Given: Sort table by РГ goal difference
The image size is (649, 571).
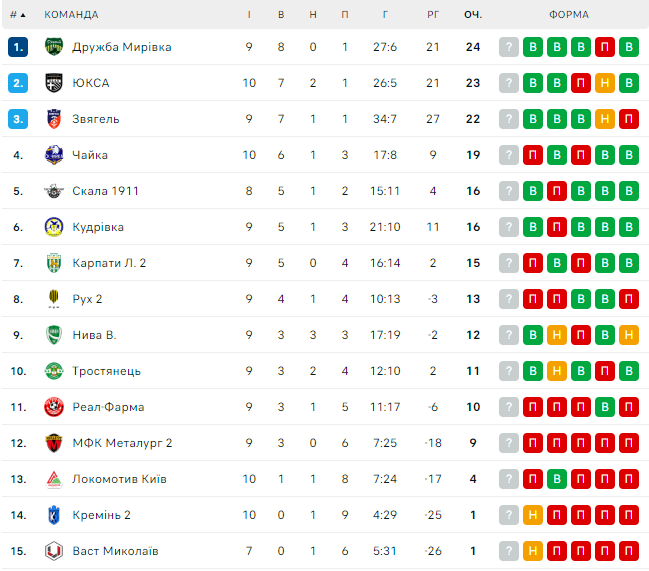Looking at the screenshot, I should coord(432,15).
